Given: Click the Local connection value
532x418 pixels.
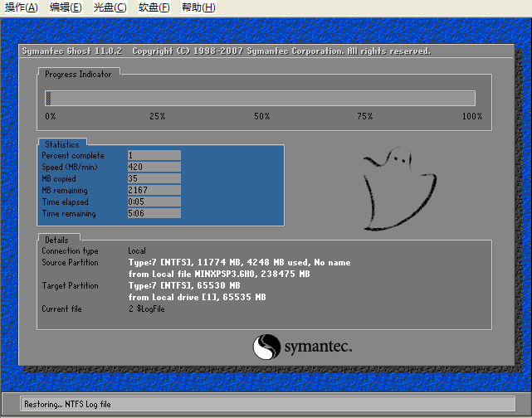Looking at the screenshot, I should 137,250.
